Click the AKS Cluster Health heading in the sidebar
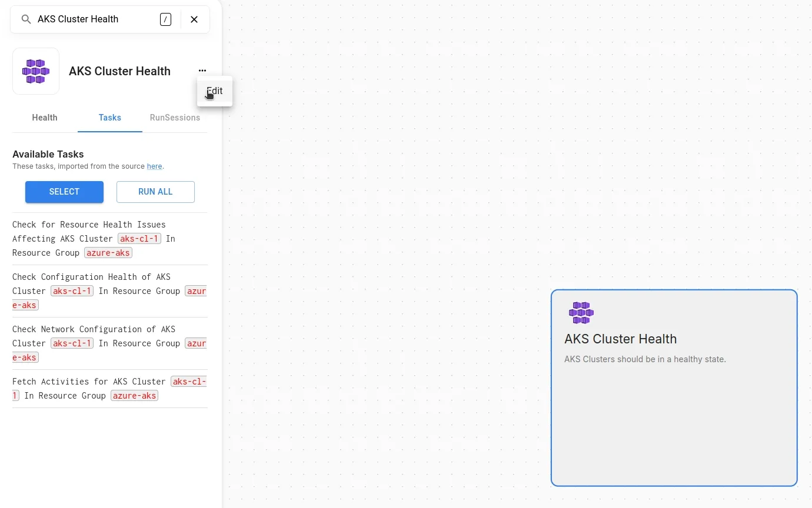Screen dimensions: 812x508 point(119,71)
